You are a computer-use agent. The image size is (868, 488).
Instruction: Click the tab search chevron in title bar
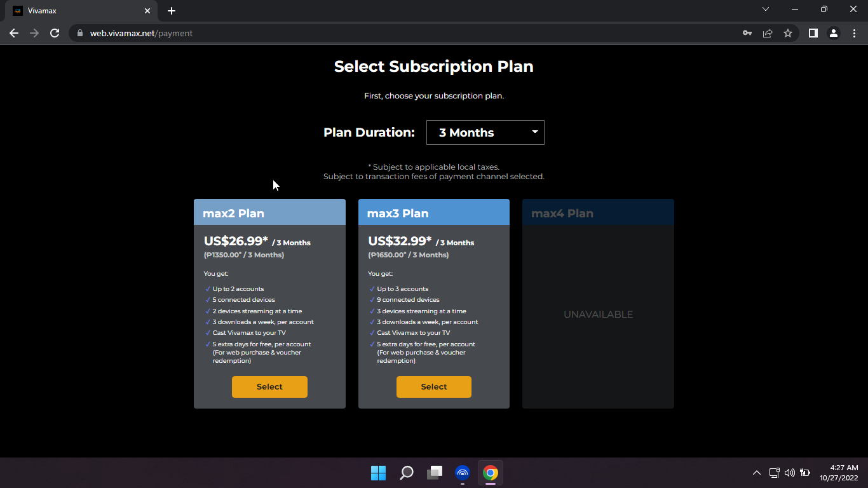766,9
